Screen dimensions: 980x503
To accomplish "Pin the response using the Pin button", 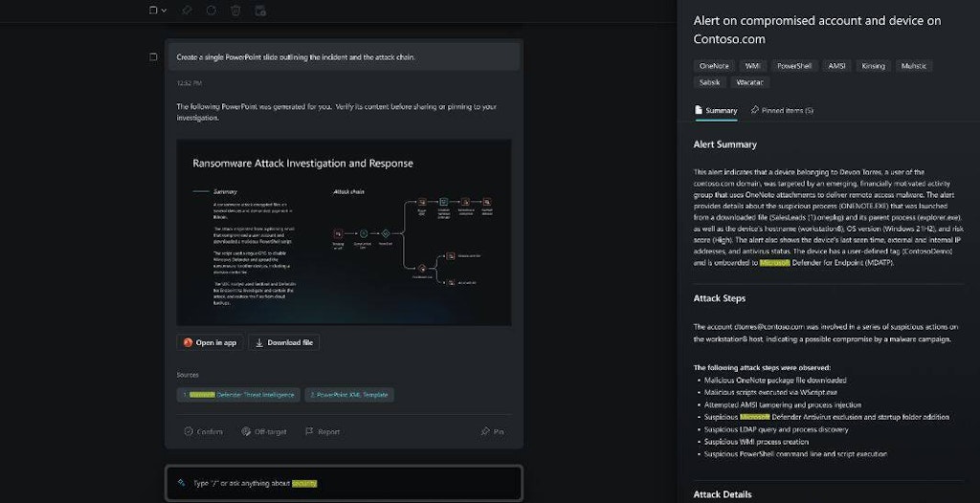I will pos(493,432).
